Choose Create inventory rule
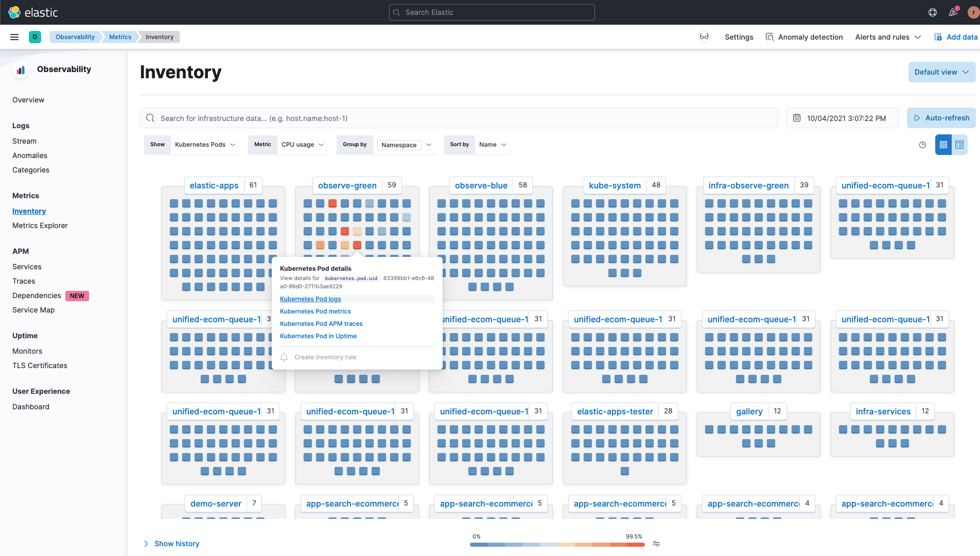This screenshot has height=556, width=980. coord(325,357)
